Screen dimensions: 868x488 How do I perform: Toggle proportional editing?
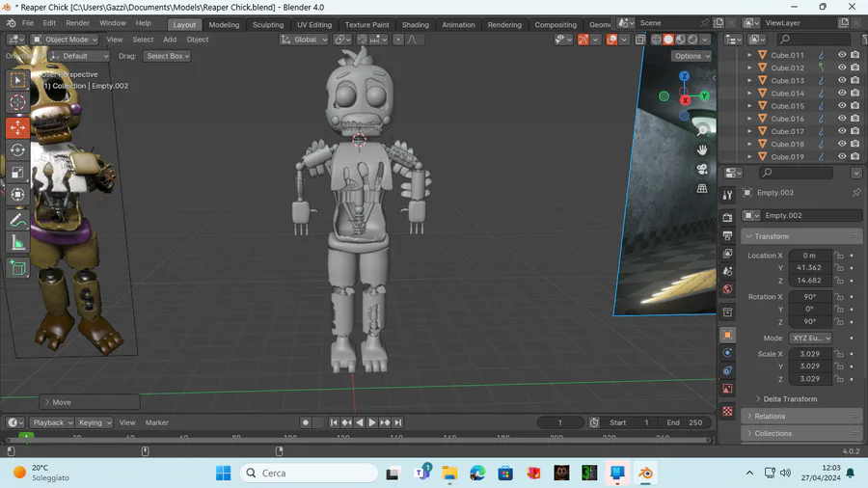tap(398, 40)
